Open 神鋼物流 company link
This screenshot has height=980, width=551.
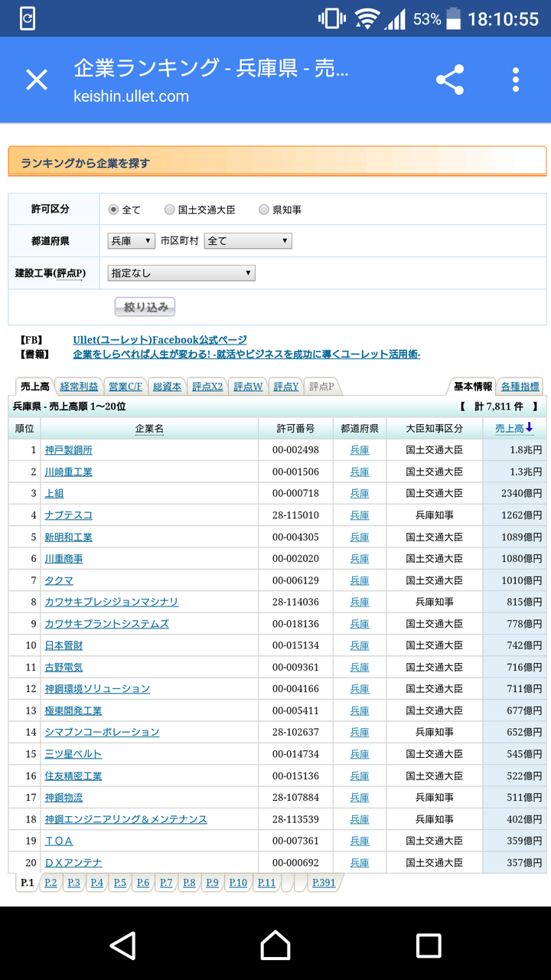64,797
